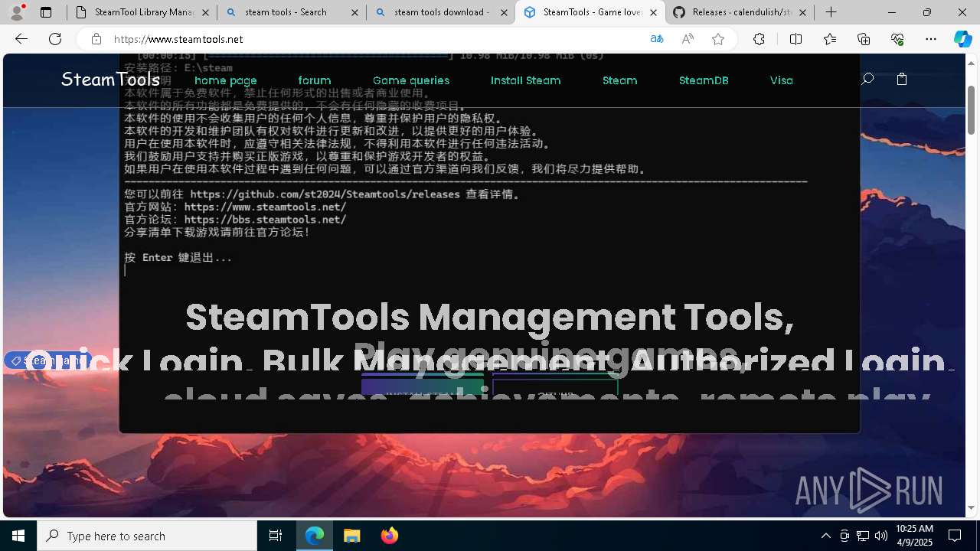The image size is (980, 551).
Task: Open a new browser tab
Action: coord(831,12)
